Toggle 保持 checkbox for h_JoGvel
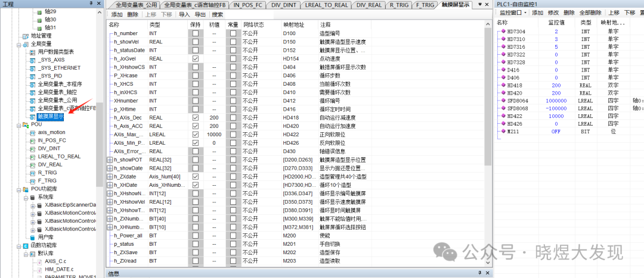The width and height of the screenshot is (644, 278). (x=196, y=58)
